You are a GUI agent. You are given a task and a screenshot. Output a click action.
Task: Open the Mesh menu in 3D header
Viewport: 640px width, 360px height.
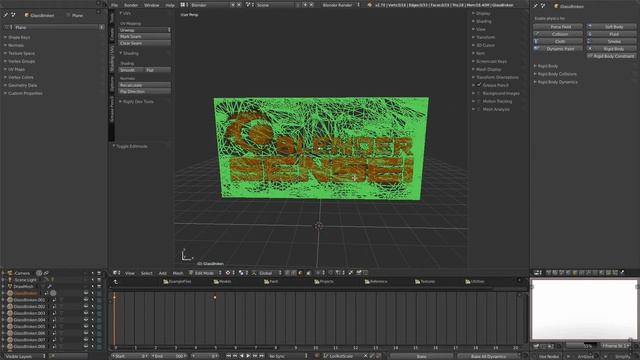coord(178,273)
